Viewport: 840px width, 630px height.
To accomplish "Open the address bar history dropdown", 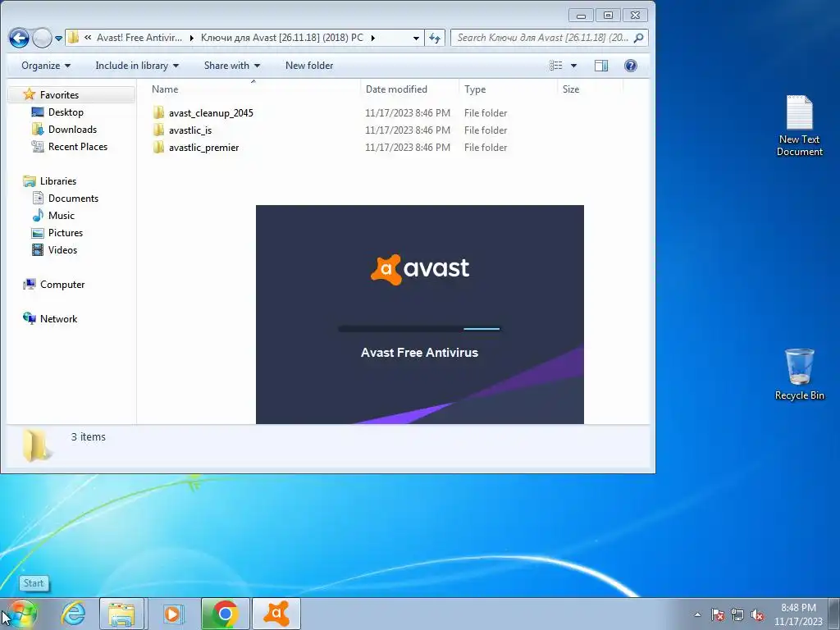I will tap(416, 38).
